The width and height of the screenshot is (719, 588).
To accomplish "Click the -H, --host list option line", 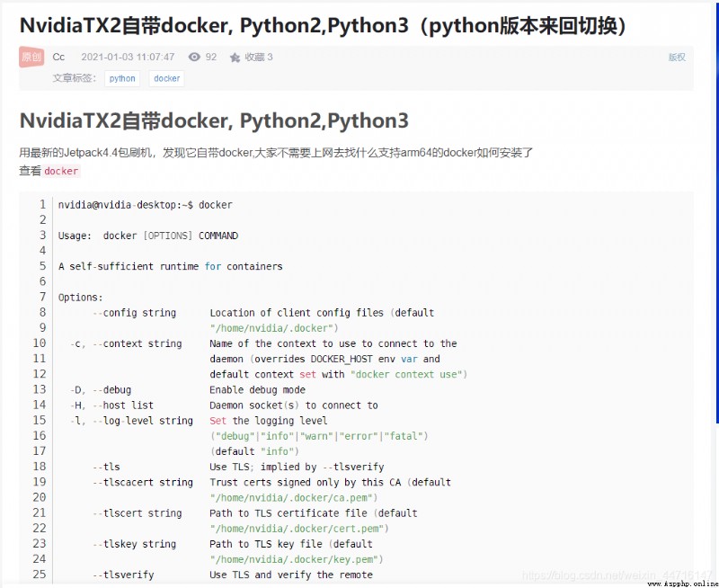I will coord(224,405).
